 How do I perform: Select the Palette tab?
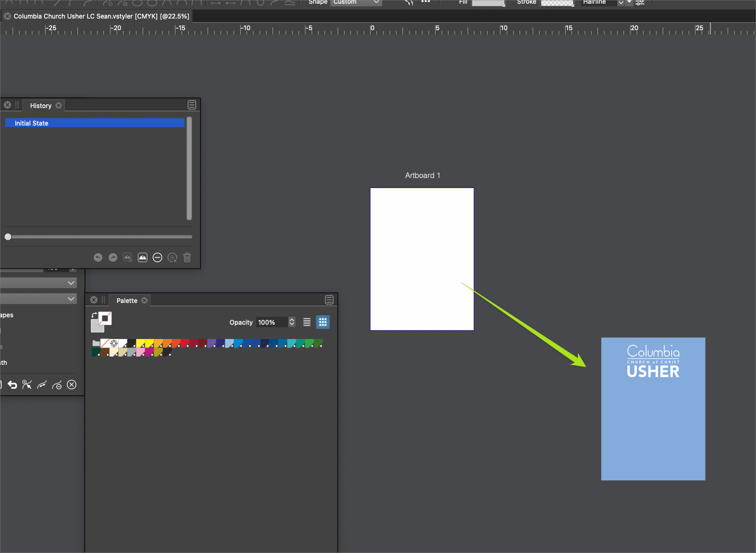[127, 301]
